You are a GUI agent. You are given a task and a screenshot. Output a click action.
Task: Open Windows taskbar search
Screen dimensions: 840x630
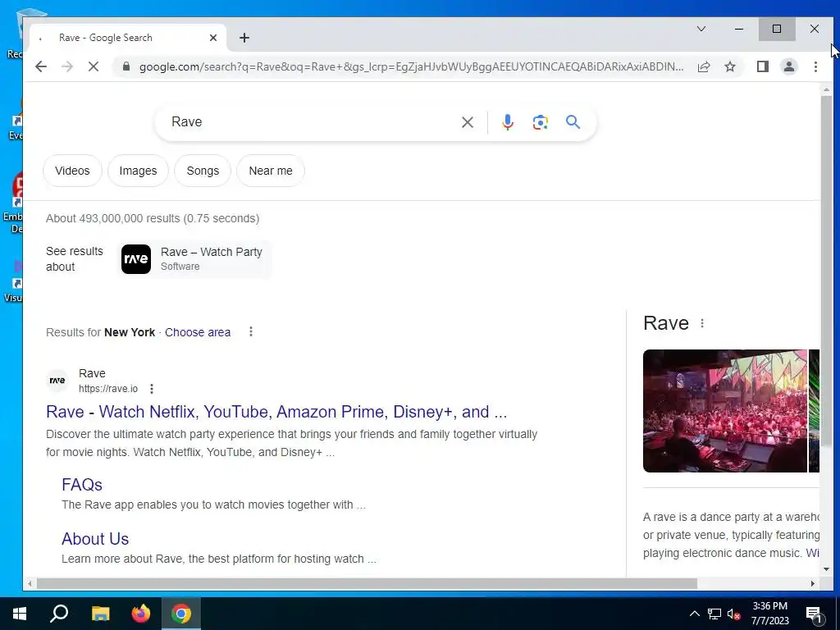click(59, 614)
